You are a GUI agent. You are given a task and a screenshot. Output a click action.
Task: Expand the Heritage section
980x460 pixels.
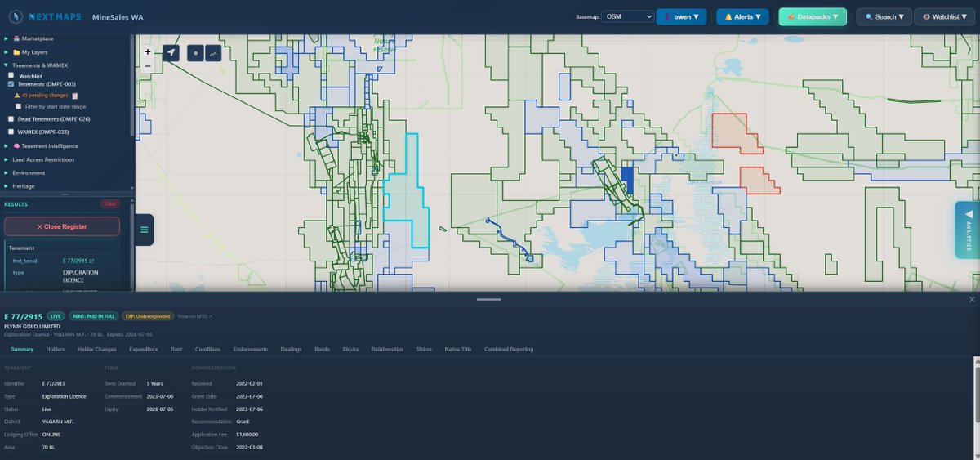[7, 185]
